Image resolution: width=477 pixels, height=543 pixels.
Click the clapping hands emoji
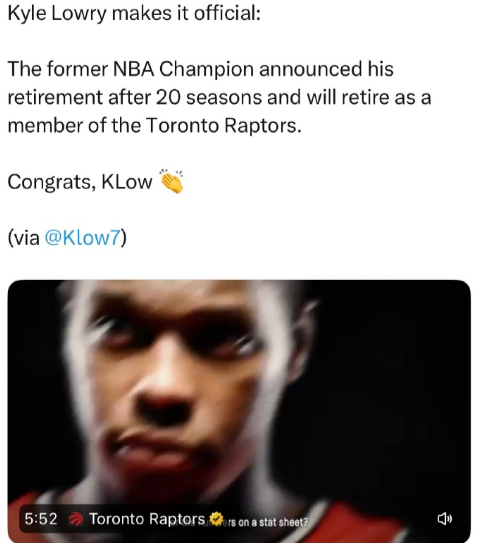coord(171,181)
